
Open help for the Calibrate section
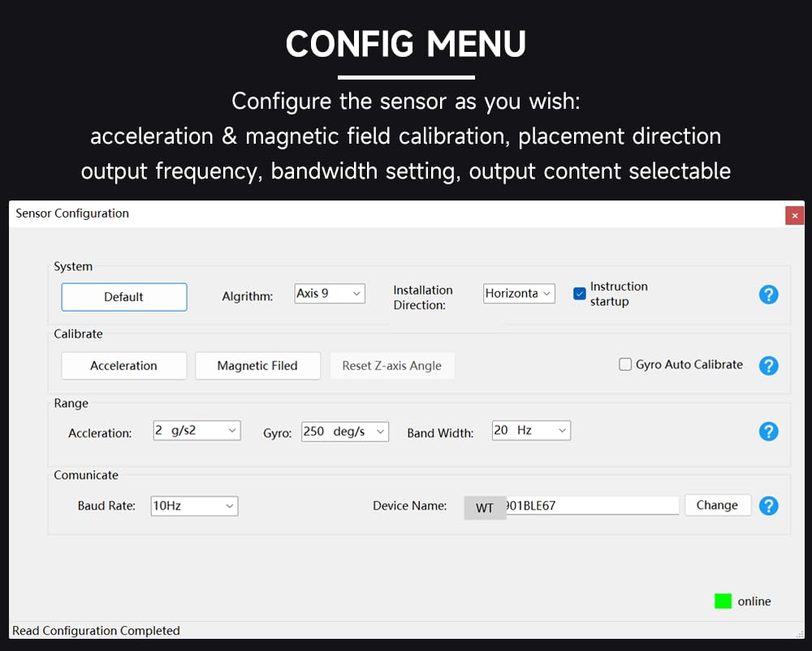click(x=768, y=365)
